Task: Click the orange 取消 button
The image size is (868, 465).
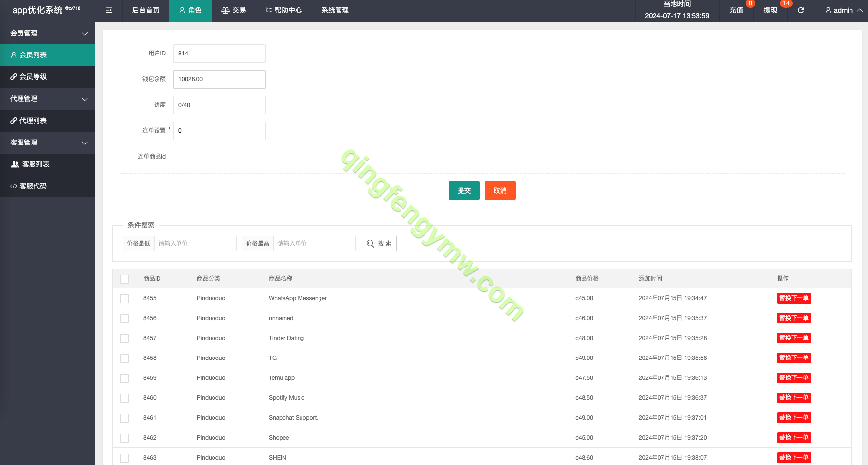Action: (x=500, y=191)
